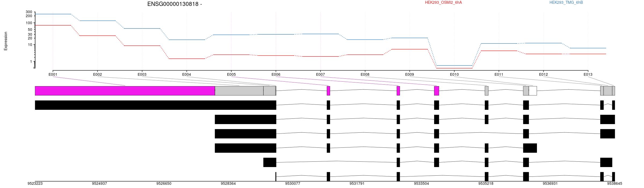Click the E004 exon axis label
Screen dimensions: 644x188
pos(186,74)
